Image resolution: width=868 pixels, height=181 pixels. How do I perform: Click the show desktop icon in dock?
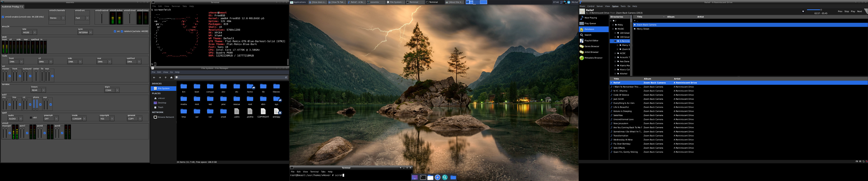415,177
